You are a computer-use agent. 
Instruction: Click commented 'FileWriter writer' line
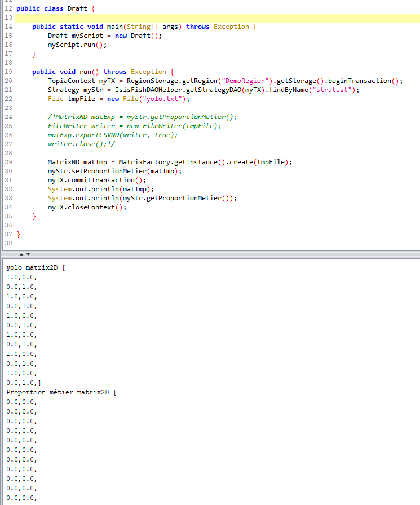135,126
